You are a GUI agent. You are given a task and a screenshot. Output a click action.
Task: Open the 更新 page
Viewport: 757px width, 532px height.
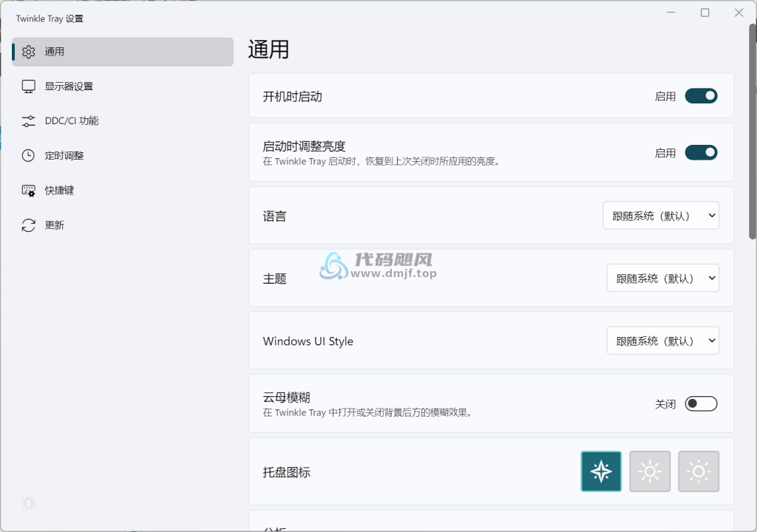tap(123, 225)
